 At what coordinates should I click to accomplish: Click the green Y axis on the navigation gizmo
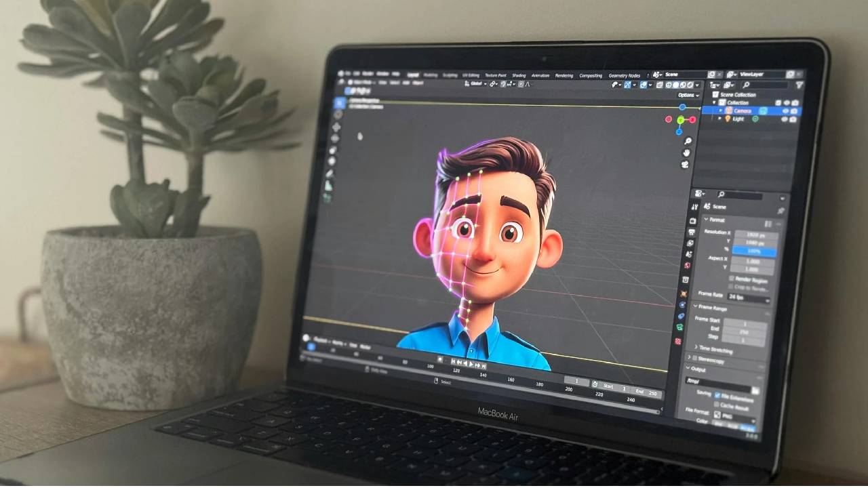pos(680,120)
